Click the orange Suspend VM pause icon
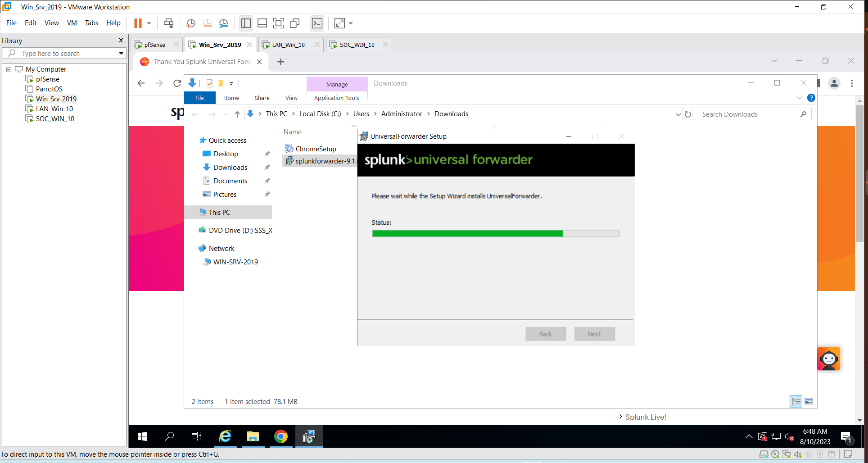 coord(138,23)
